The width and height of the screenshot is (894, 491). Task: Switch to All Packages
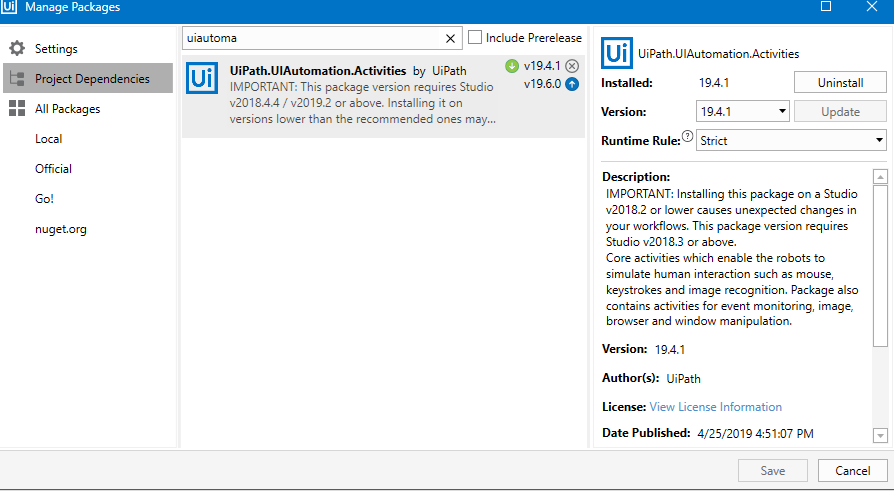click(x=88, y=108)
